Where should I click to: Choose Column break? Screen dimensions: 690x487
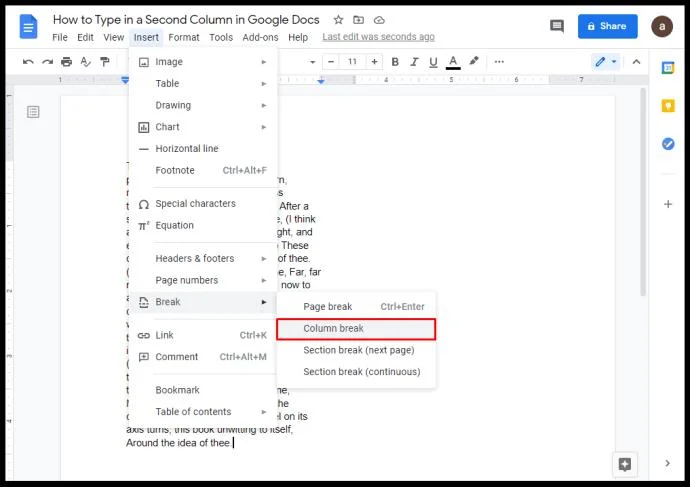pyautogui.click(x=356, y=329)
